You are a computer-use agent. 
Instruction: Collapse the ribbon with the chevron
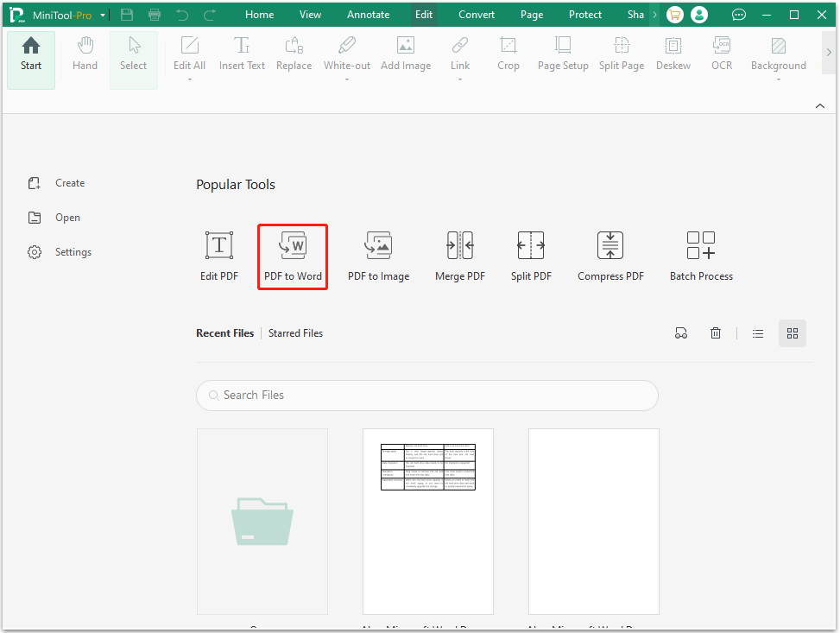point(819,104)
